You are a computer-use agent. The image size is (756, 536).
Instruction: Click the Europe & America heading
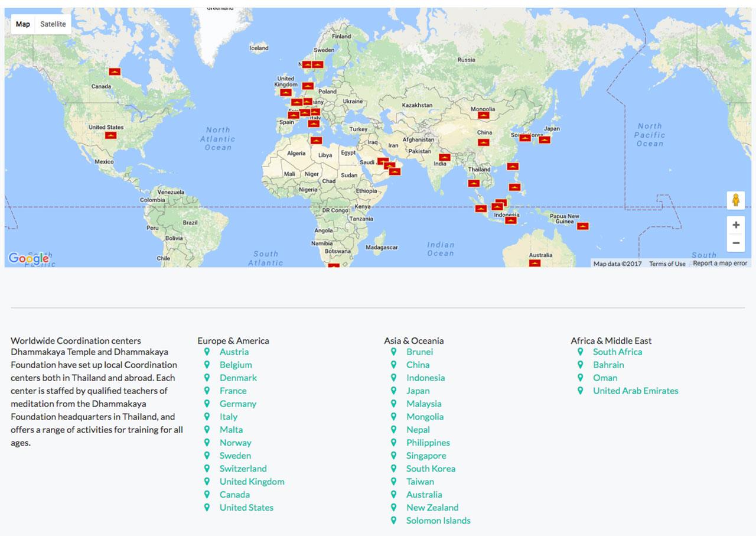pyautogui.click(x=233, y=340)
